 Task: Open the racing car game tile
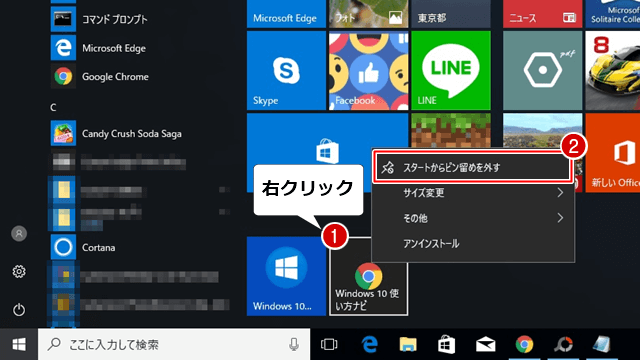point(613,71)
